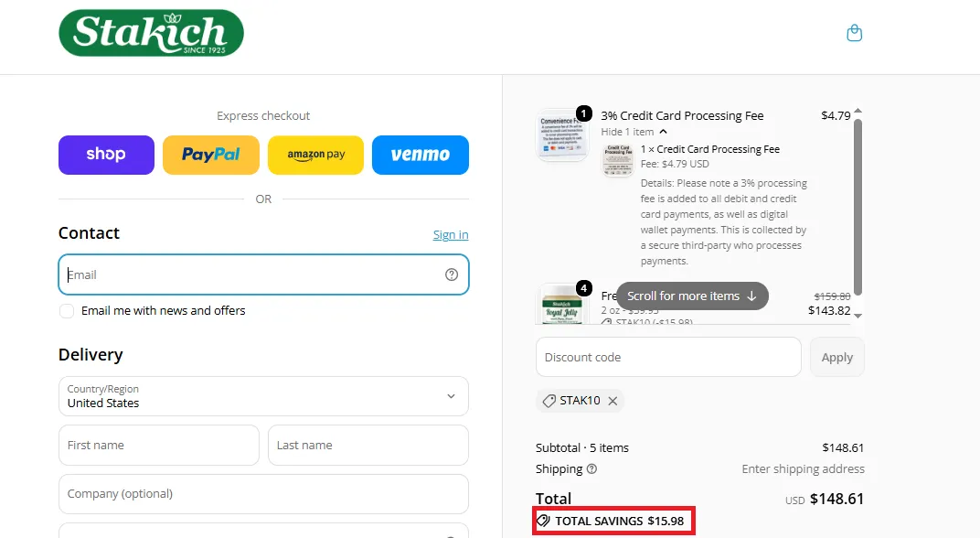Click the Stakich logo
980x538 pixels.
pos(151,33)
